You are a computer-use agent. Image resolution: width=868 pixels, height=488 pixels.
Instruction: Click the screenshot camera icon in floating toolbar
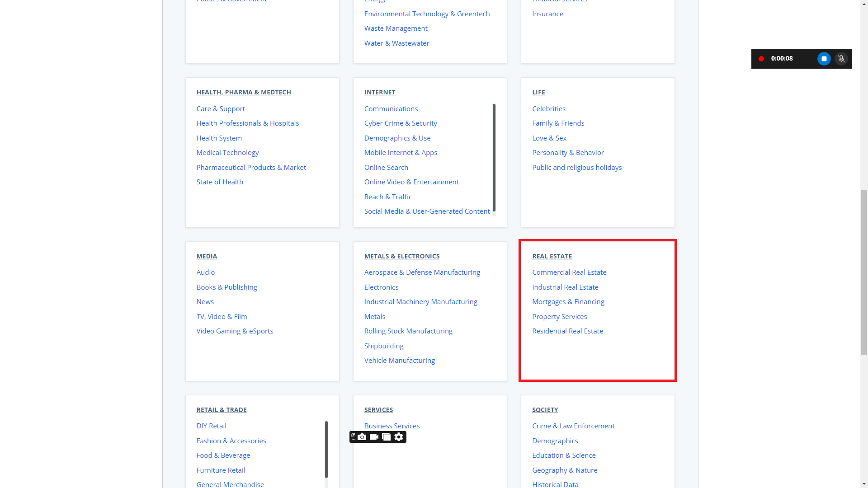(x=362, y=437)
